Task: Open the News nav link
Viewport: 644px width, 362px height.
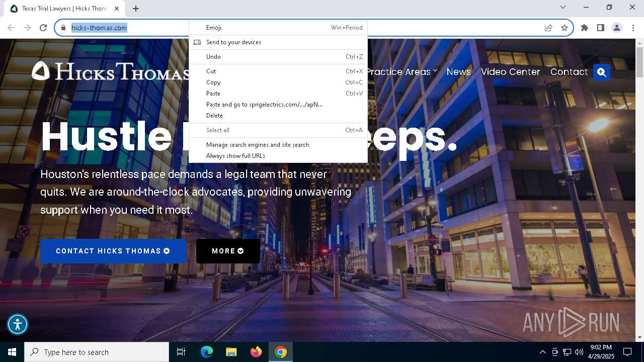Action: pyautogui.click(x=459, y=72)
